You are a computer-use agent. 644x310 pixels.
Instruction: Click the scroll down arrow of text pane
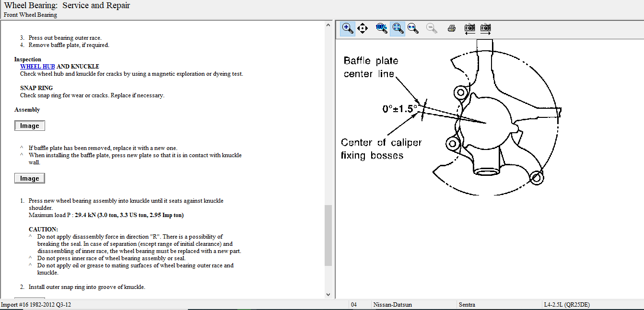pyautogui.click(x=328, y=294)
